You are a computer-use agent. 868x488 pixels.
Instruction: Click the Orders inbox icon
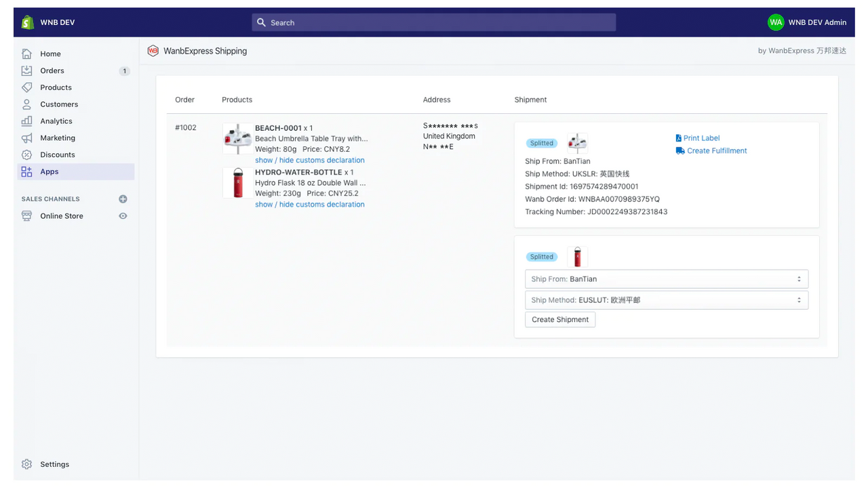pos(26,70)
